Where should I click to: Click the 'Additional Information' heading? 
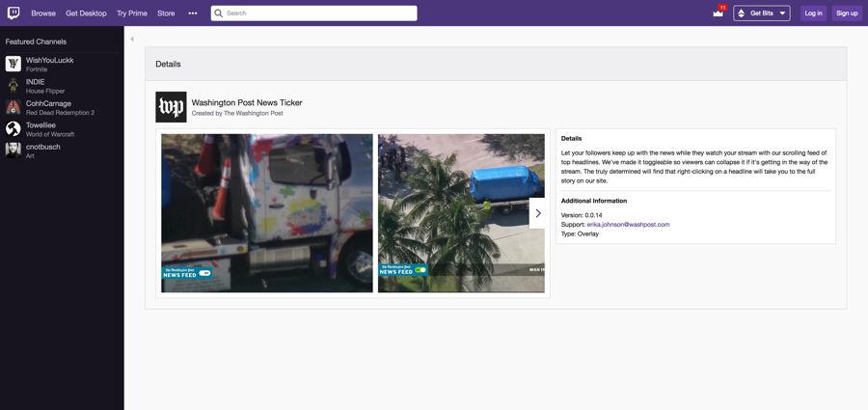(x=594, y=201)
